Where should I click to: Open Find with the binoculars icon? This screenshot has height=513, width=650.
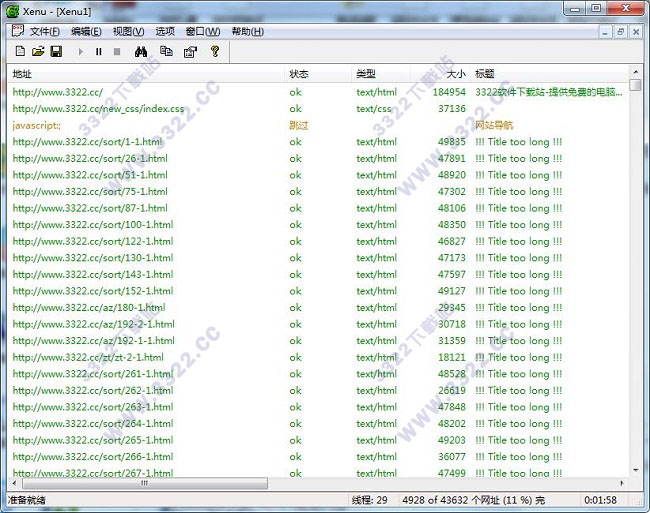tap(141, 51)
